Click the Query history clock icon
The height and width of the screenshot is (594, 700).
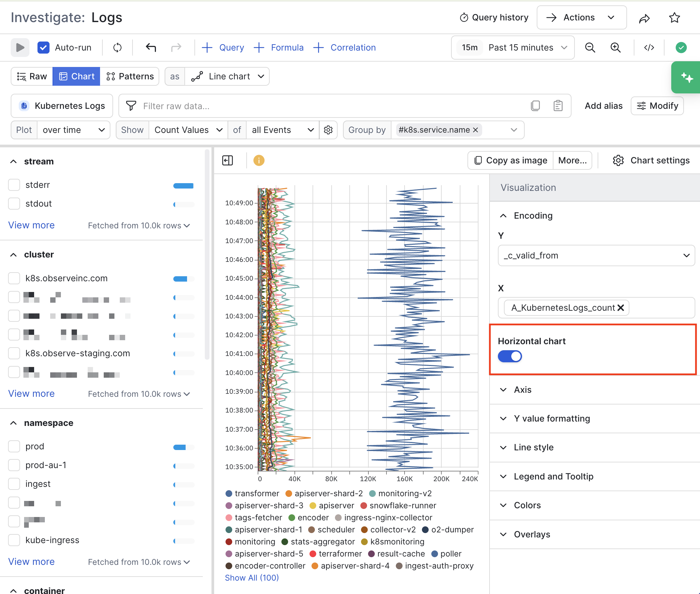click(x=464, y=17)
